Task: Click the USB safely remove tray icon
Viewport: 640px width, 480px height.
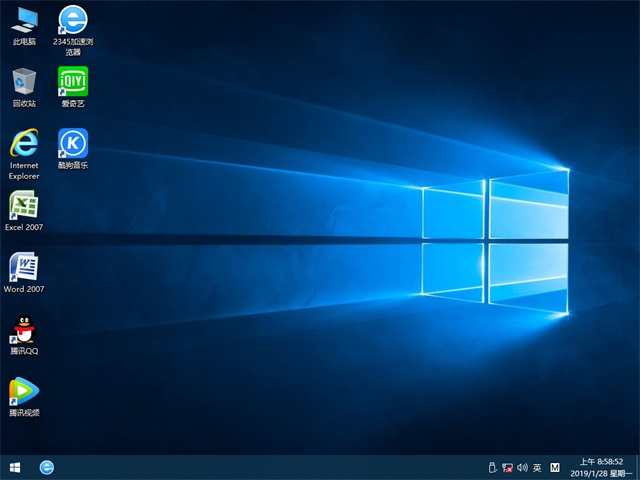Action: coord(491,467)
